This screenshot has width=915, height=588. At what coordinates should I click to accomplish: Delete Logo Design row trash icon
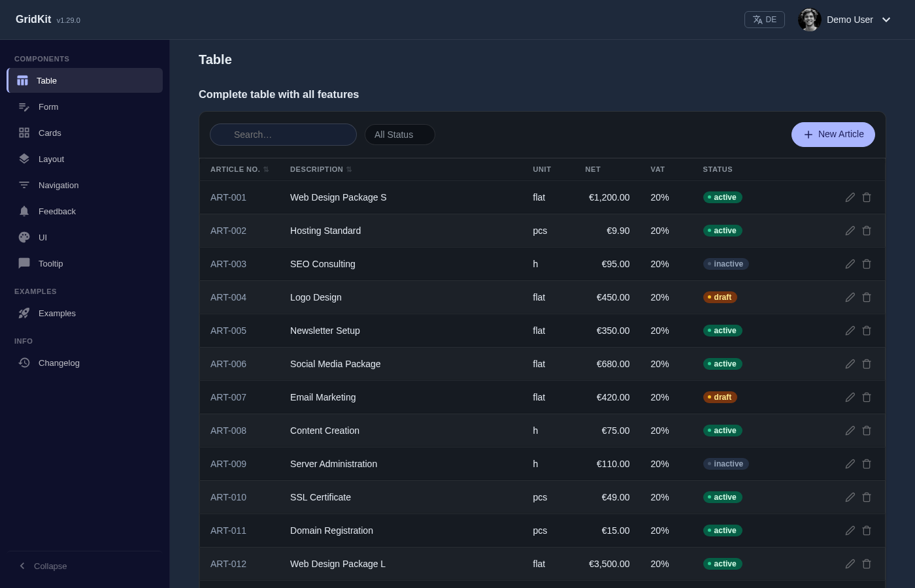[867, 297]
